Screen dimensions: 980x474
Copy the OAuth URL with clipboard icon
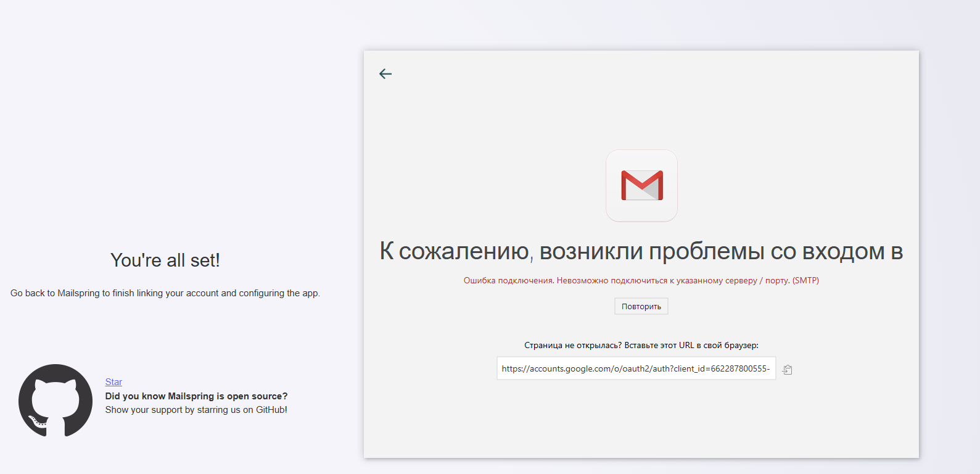pos(788,370)
